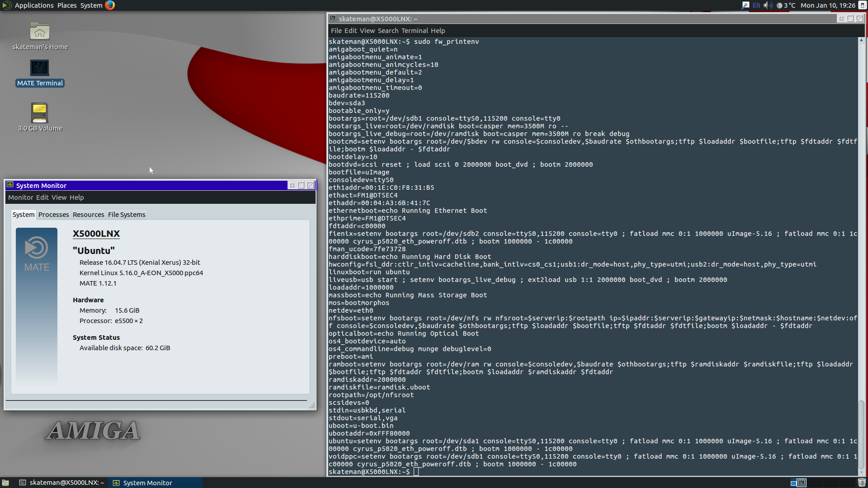Click the 3 °C weather applet

(786, 5)
